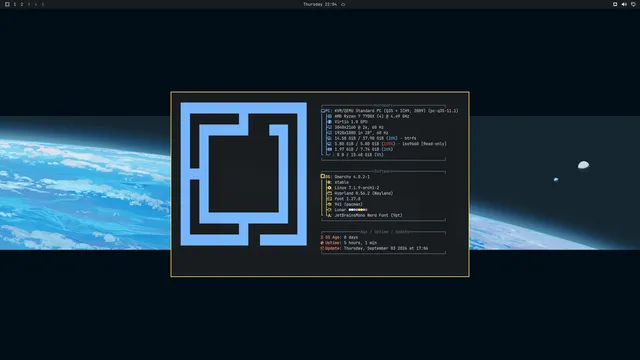The height and width of the screenshot is (360, 640).
Task: Click the foot 1.27.0 text
Action: click(347, 199)
